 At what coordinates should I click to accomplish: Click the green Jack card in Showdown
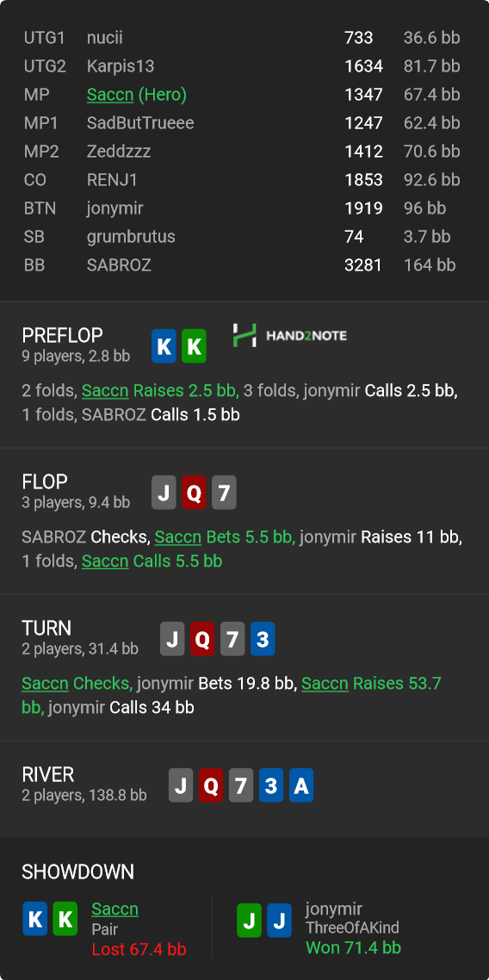[249, 919]
